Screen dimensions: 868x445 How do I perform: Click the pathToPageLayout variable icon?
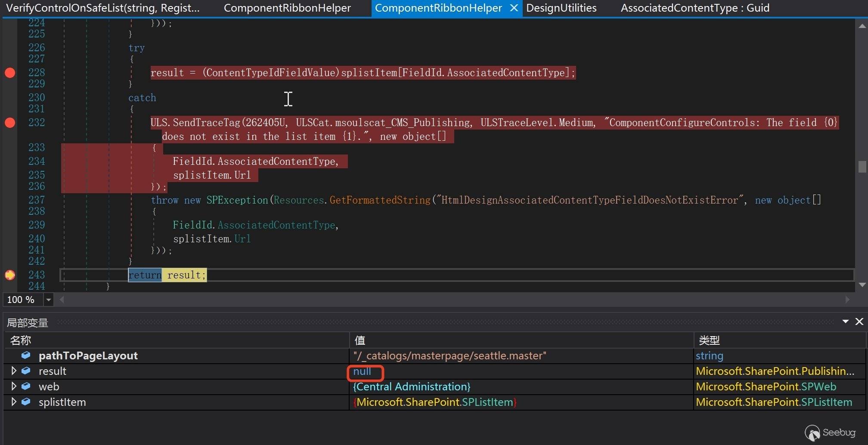coord(26,355)
